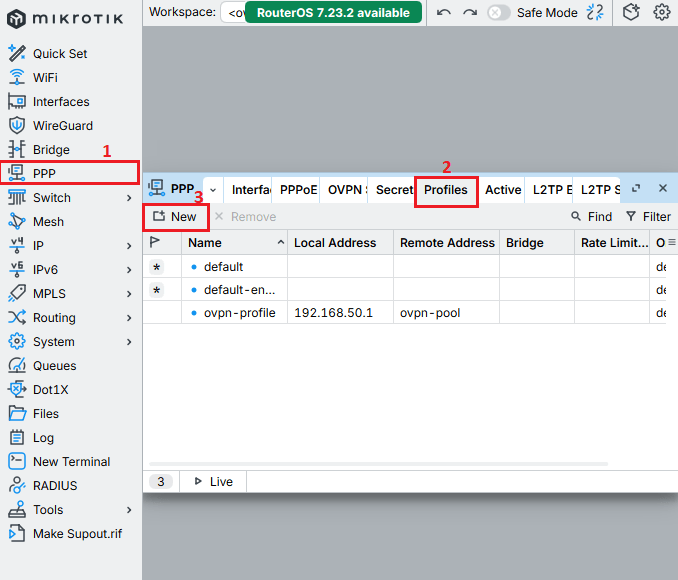Open the Interfaces section
Screen dimensions: 678x580
[x=49, y=102]
